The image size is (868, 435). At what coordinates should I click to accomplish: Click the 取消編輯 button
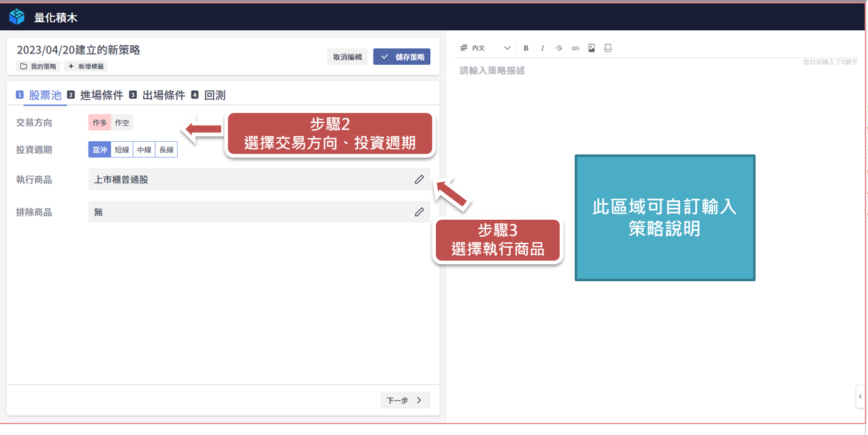point(347,56)
